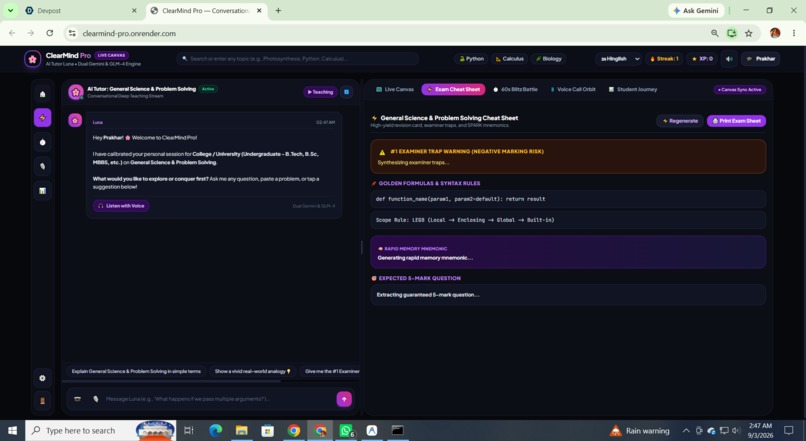Select the Python topic chip
This screenshot has height=441, width=806.
471,59
